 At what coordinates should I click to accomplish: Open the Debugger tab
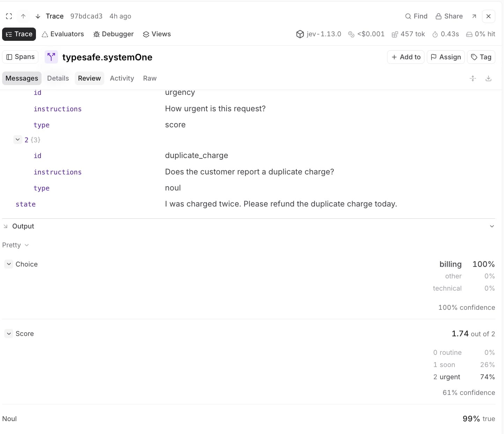(113, 34)
